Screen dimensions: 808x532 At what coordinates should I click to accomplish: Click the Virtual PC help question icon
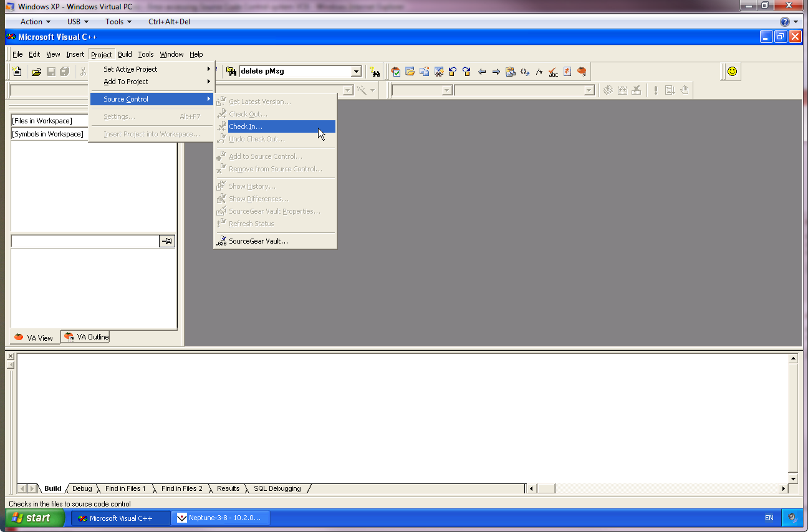784,22
